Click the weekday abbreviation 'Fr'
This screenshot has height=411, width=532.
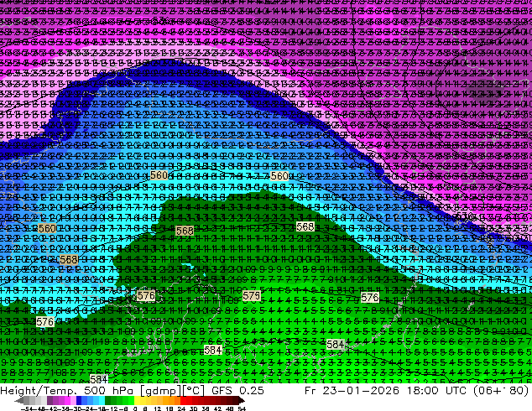(310, 390)
